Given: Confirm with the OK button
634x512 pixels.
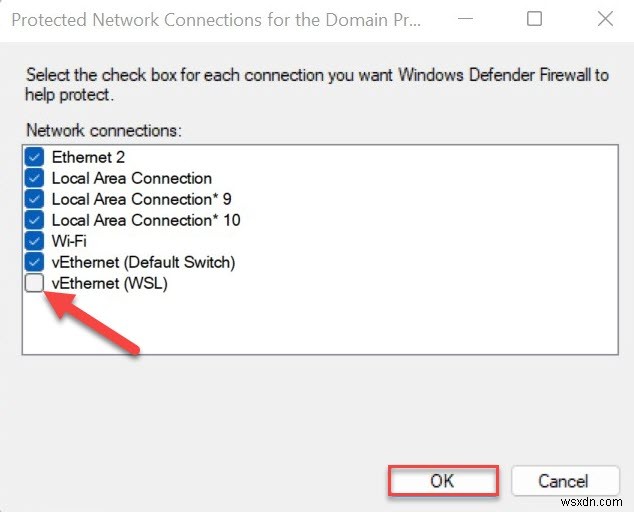Looking at the screenshot, I should [442, 481].
